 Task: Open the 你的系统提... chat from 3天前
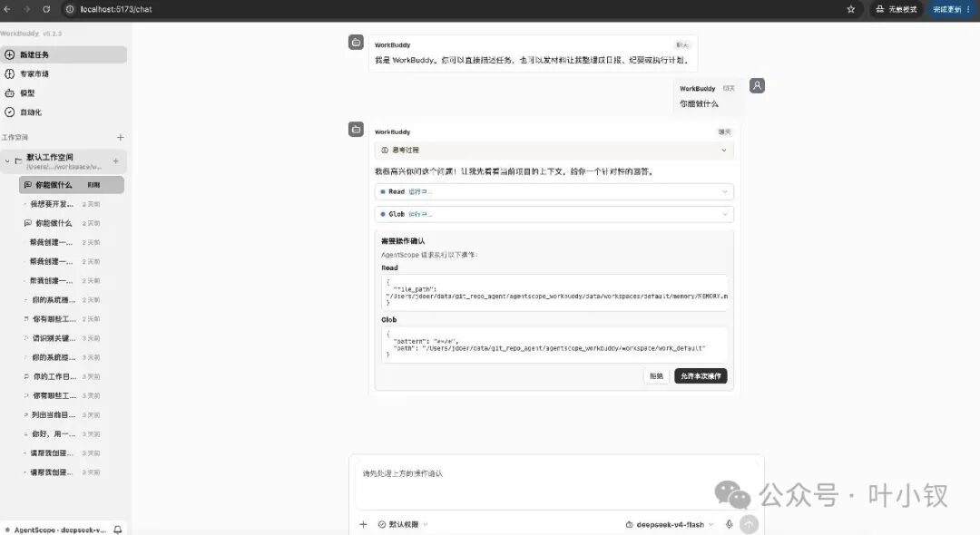tap(72, 357)
